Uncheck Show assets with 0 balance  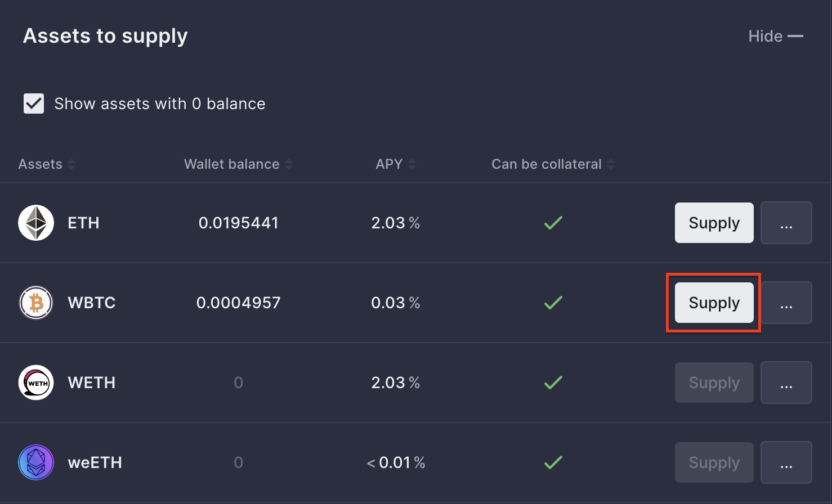click(x=34, y=103)
